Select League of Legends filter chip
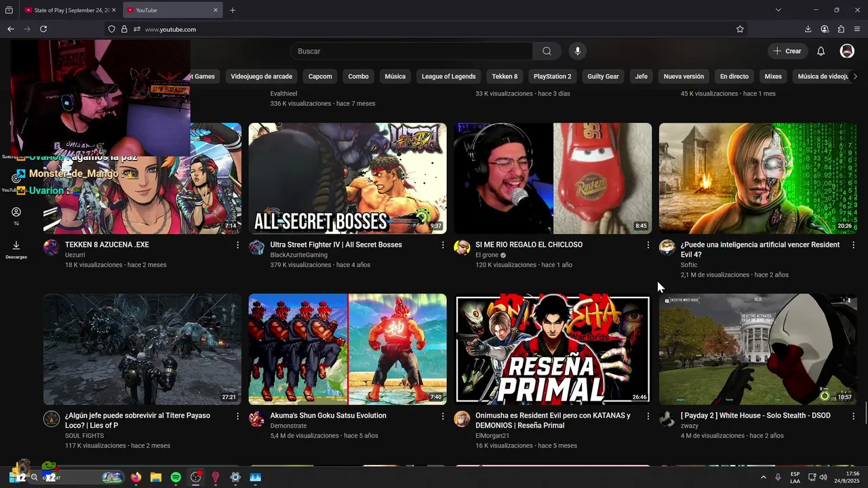The image size is (868, 488). point(448,77)
